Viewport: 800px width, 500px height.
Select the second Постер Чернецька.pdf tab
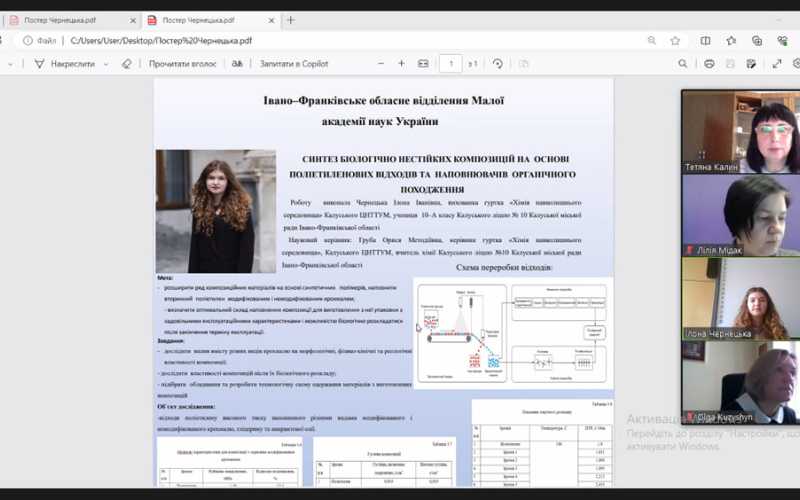click(209, 20)
